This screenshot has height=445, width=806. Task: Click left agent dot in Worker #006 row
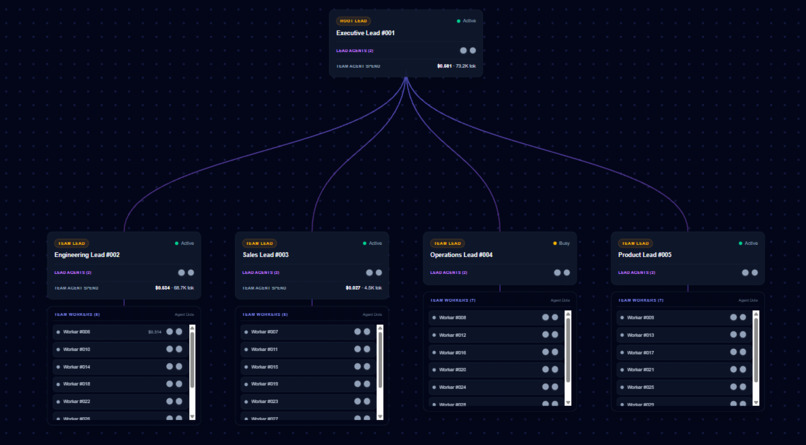click(170, 331)
